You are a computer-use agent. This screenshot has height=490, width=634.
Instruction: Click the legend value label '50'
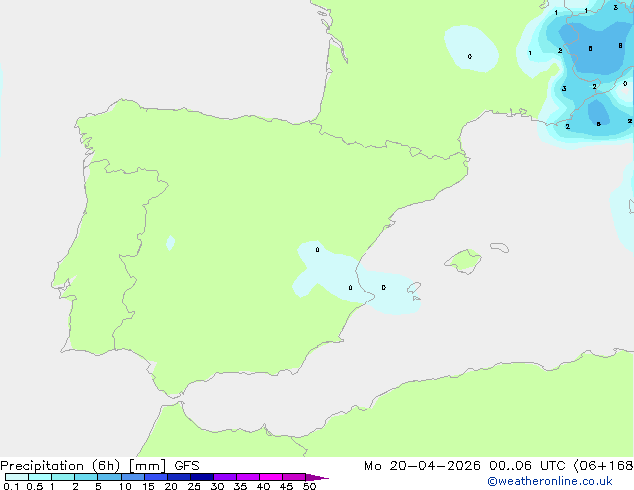309,486
